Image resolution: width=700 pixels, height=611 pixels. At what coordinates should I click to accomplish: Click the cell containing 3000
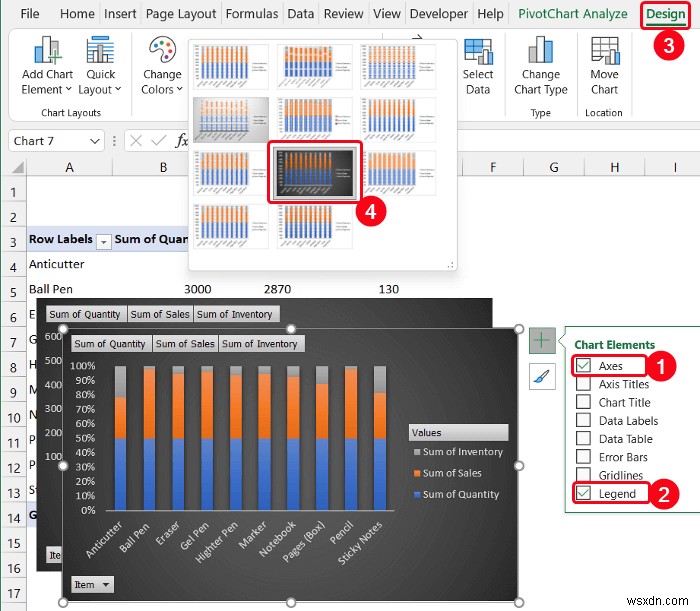(198, 289)
